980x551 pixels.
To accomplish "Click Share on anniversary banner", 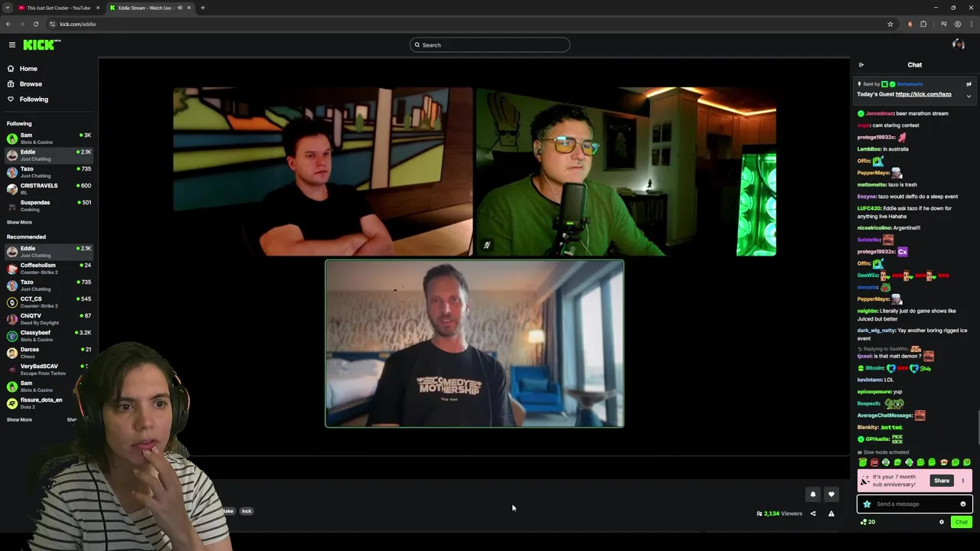I will pyautogui.click(x=941, y=481).
